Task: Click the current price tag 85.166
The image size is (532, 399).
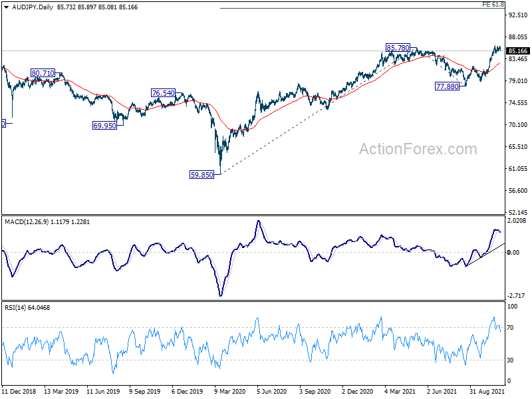Action: (x=517, y=51)
